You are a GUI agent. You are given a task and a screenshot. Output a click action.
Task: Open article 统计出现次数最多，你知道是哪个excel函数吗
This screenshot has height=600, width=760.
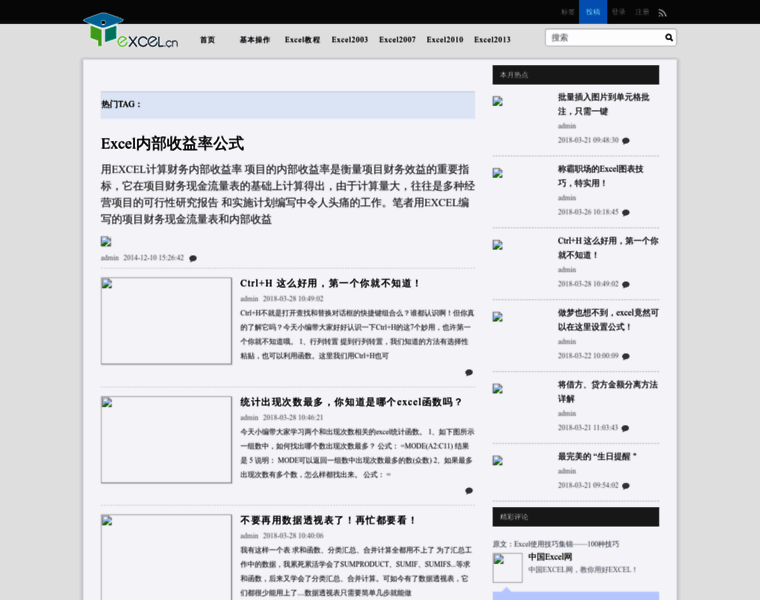pyautogui.click(x=351, y=402)
